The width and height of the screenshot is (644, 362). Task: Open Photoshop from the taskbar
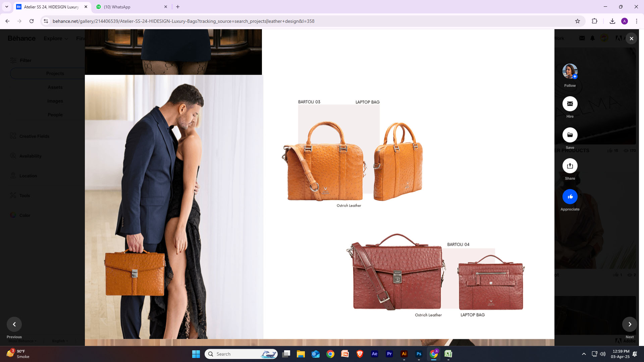click(419, 354)
